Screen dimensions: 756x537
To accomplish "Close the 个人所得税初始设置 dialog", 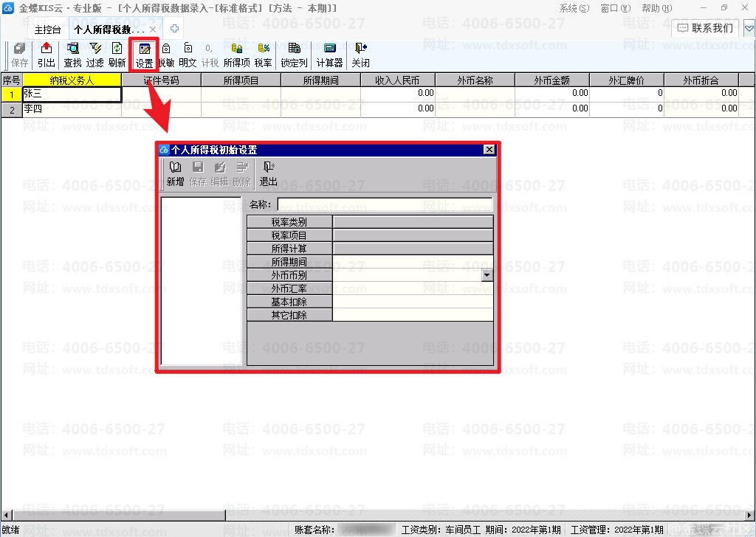I will click(489, 149).
